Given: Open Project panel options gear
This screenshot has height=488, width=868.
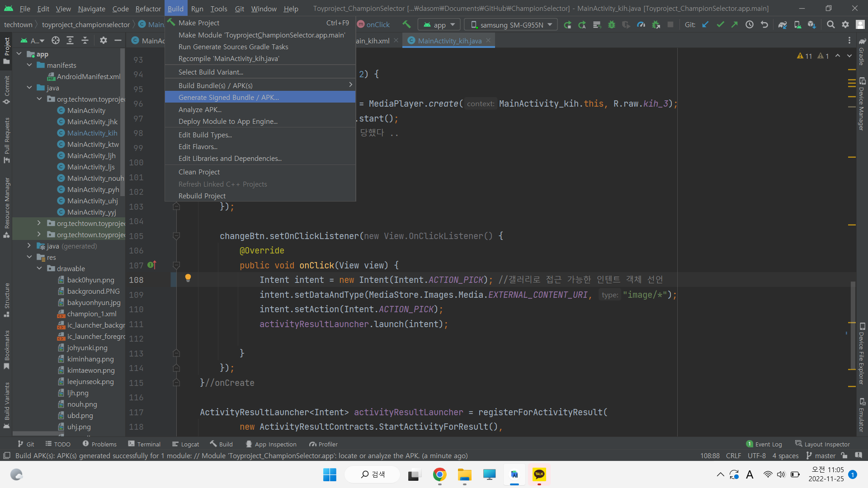Looking at the screenshot, I should coord(104,41).
